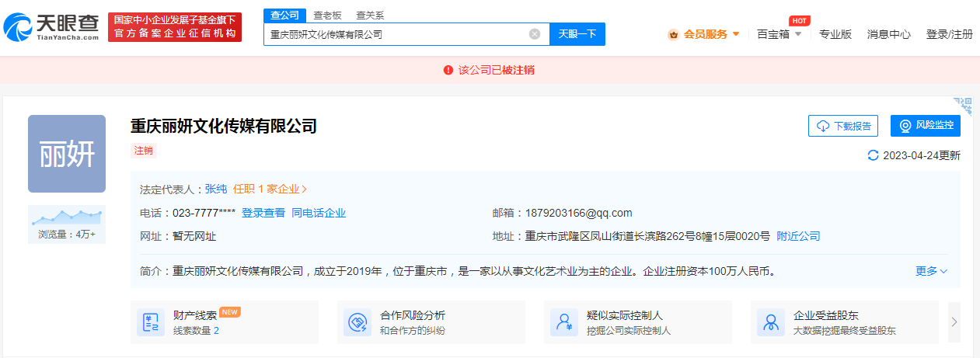The image size is (980, 358).
Task: Click the 下载报告 button
Action: pos(843,126)
